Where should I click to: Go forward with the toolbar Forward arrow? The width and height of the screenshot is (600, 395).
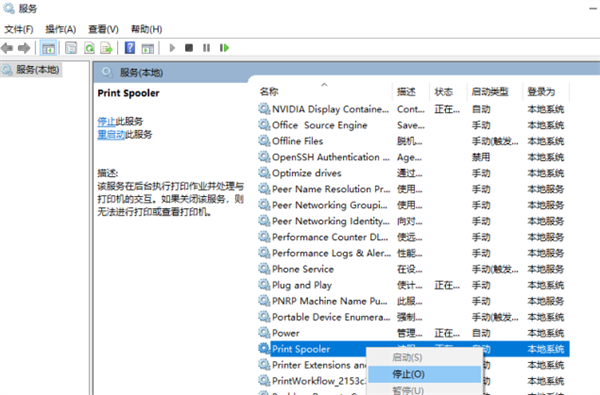tap(24, 48)
